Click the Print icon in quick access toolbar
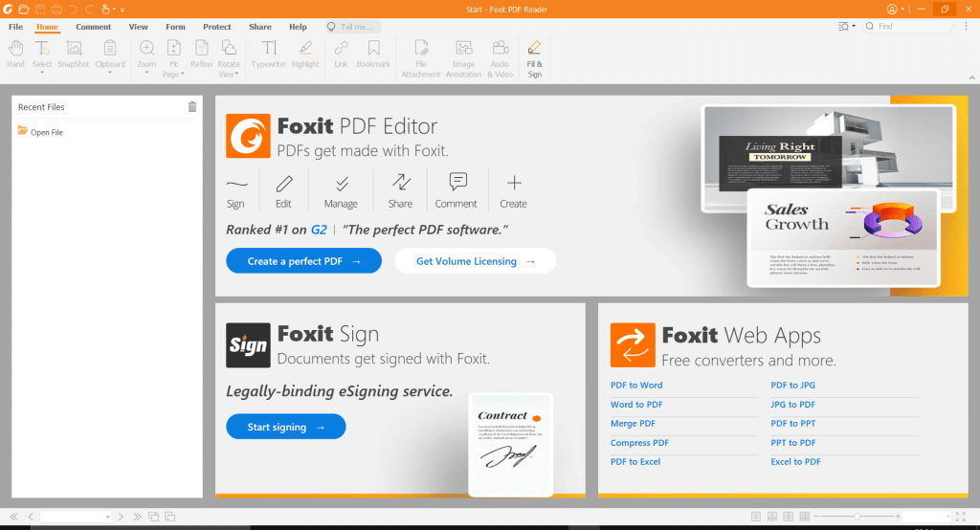Screen dimensions: 980x530 pos(56,10)
